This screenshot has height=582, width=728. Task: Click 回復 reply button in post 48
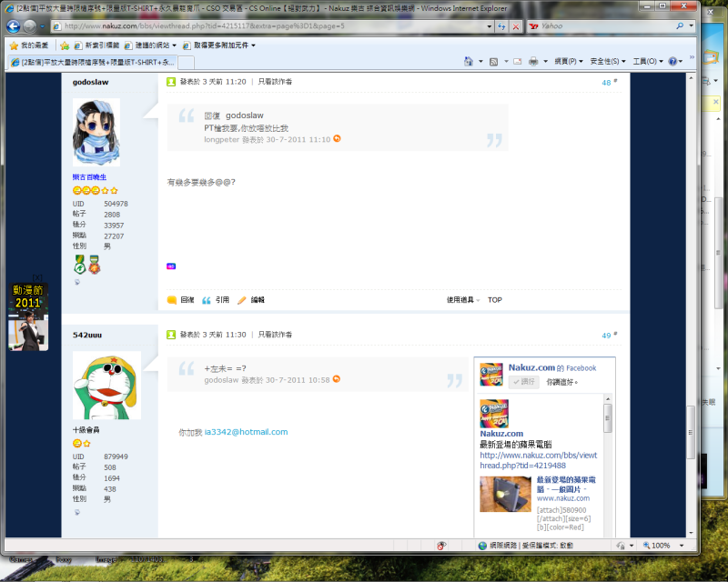pos(181,300)
